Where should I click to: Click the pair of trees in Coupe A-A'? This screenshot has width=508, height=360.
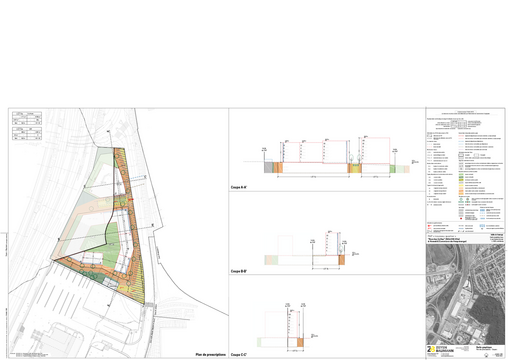pos(355,158)
